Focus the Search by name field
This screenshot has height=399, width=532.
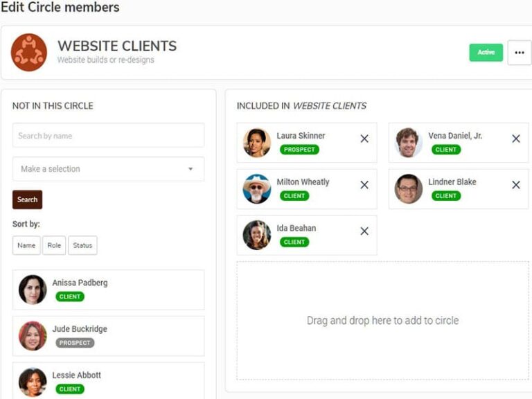coord(108,135)
